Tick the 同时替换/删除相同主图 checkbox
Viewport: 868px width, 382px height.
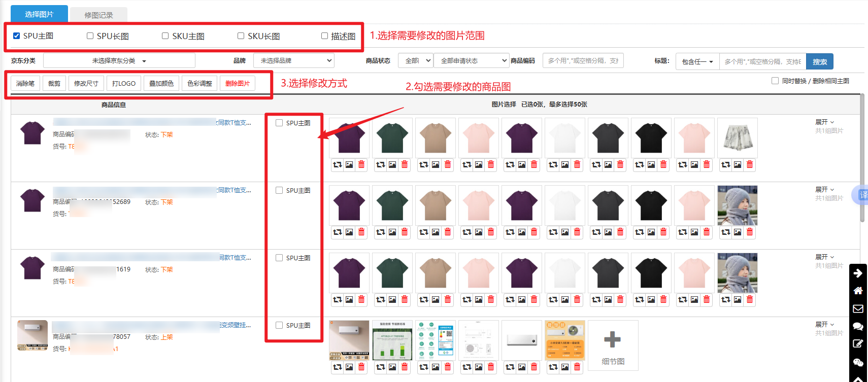775,81
